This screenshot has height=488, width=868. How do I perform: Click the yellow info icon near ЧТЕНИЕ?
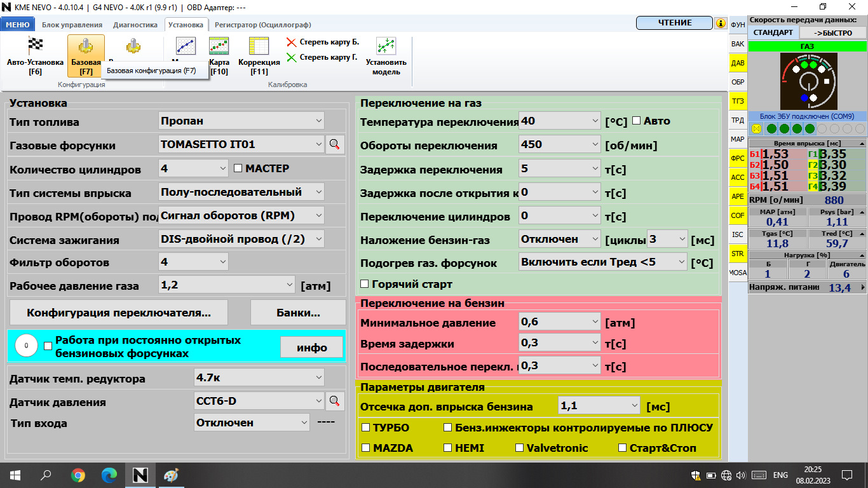click(x=721, y=23)
